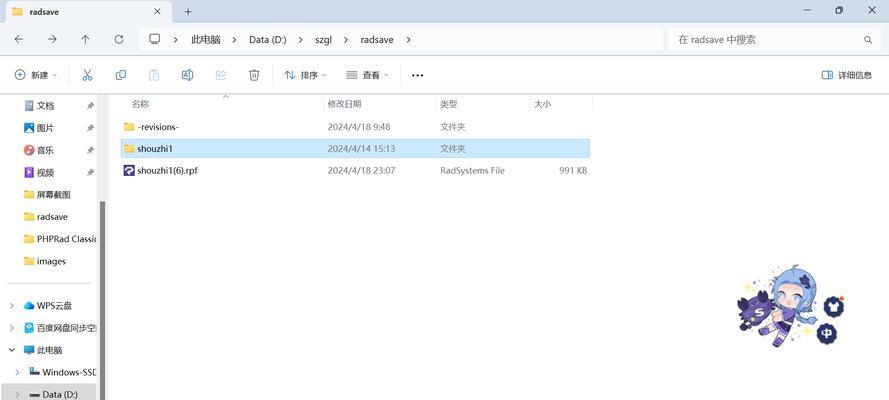Select Windows-SSD drive in the sidebar
Image resolution: width=889 pixels, height=400 pixels.
69,372
